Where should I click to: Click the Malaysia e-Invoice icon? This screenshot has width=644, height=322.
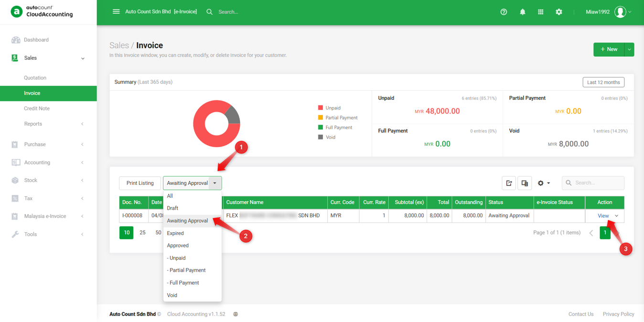tap(15, 216)
